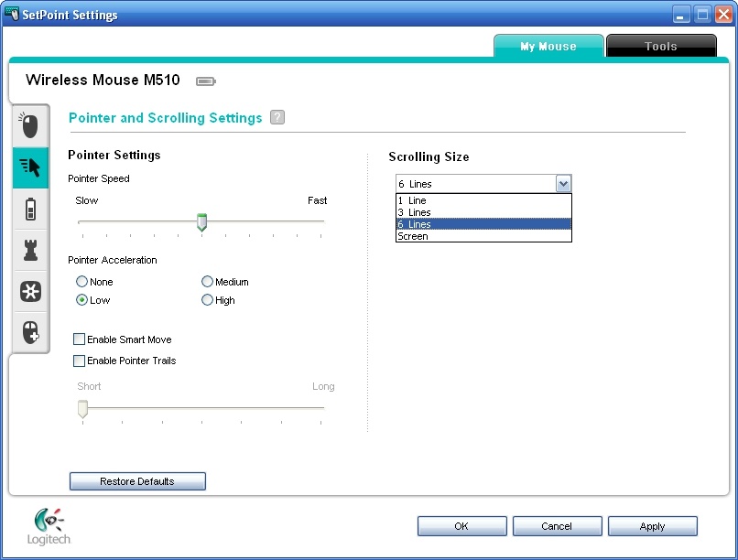Choose Screen scrolling size
The image size is (738, 560).
pos(483,236)
